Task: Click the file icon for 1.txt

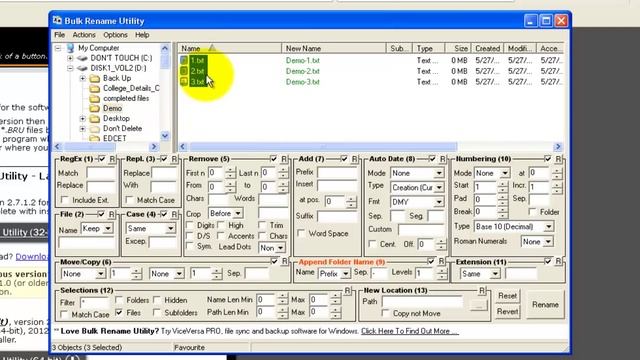Action: [x=184, y=60]
